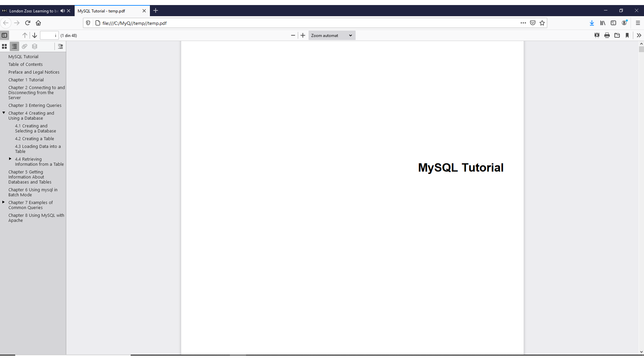Screen dimensions: 644x361
Task: Click the current view bookmark icon
Action: click(x=627, y=35)
